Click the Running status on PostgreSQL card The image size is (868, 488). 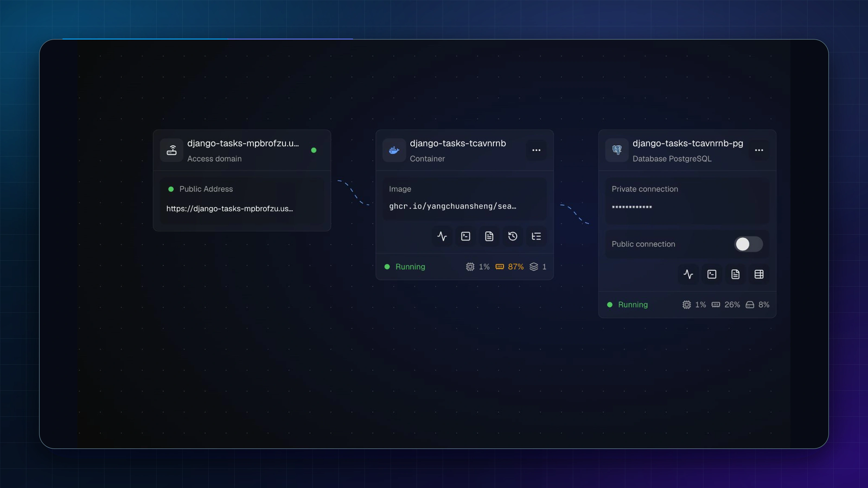point(633,305)
